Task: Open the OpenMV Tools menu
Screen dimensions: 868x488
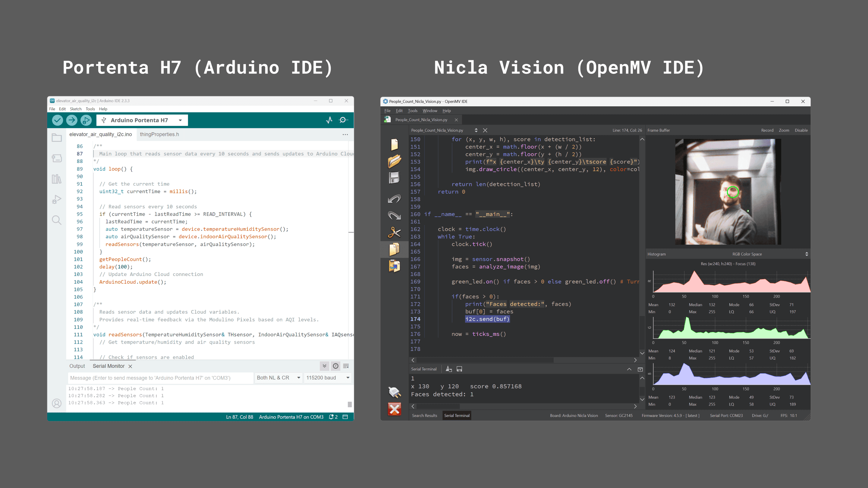Action: point(412,111)
